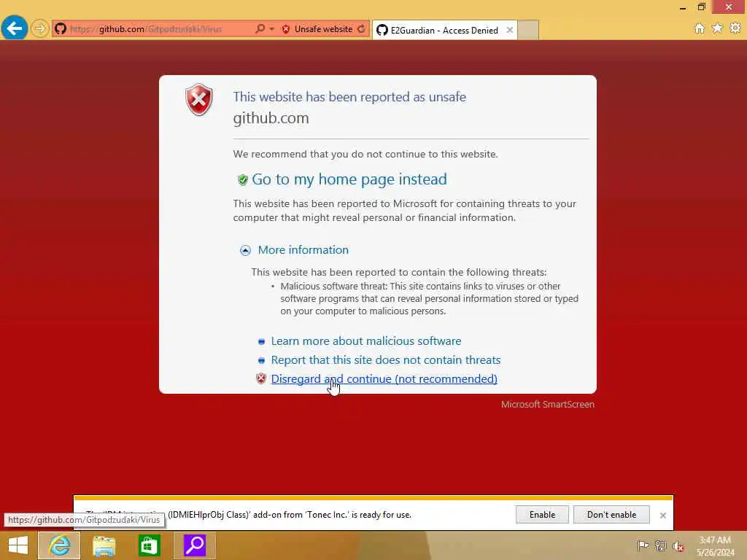Open the address bar dropdown arrow

tap(271, 29)
